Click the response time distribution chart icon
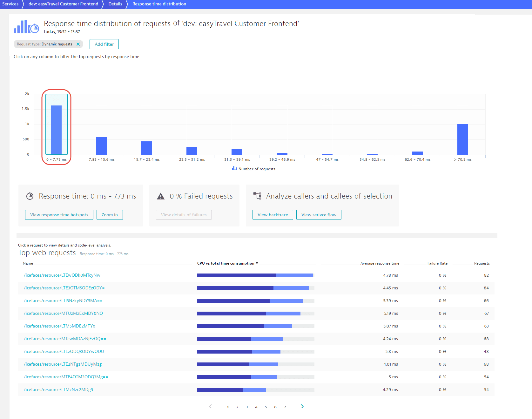This screenshot has height=419, width=532. pos(26,27)
